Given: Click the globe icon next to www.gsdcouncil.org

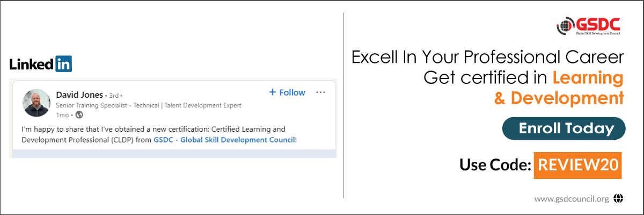Looking at the screenshot, I should [x=618, y=199].
